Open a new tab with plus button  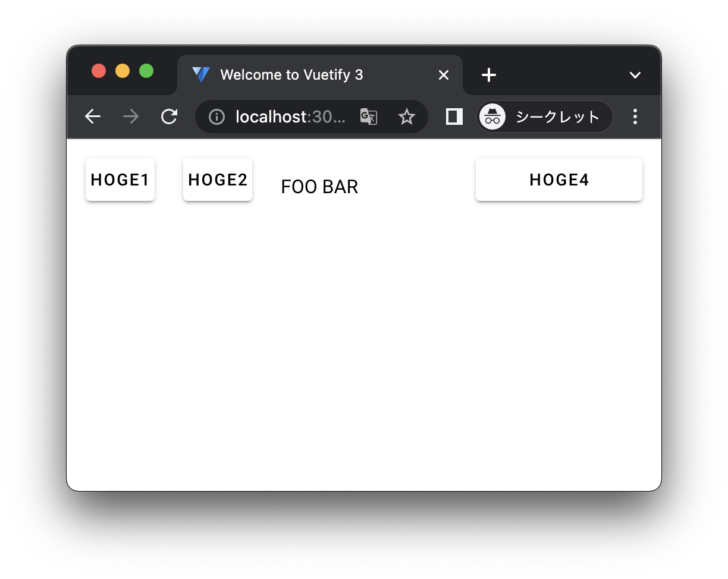pyautogui.click(x=489, y=75)
